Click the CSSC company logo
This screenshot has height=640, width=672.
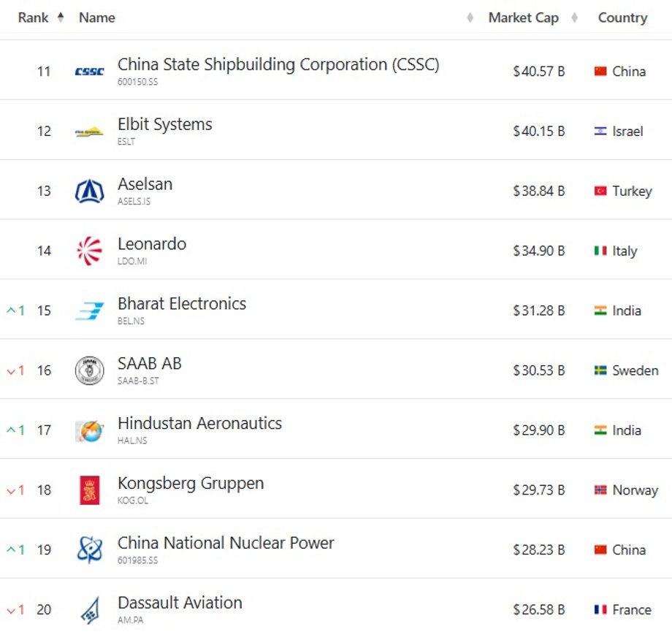click(x=89, y=71)
